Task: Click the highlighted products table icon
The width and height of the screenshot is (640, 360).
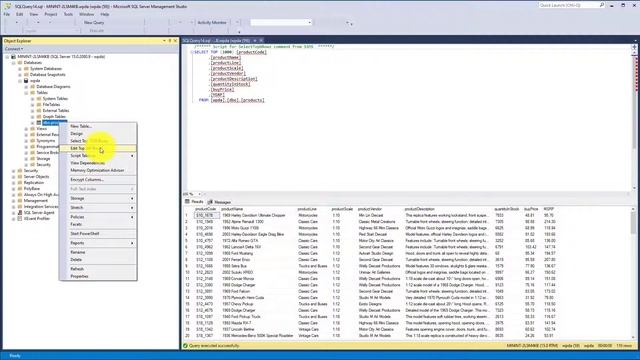Action: coord(39,123)
